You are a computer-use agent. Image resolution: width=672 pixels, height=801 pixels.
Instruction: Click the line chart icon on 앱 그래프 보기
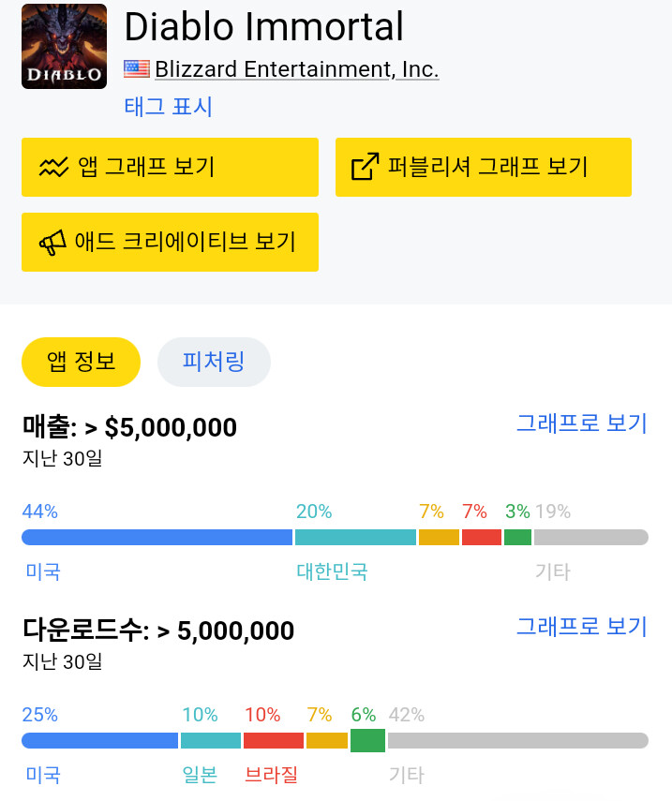53,168
